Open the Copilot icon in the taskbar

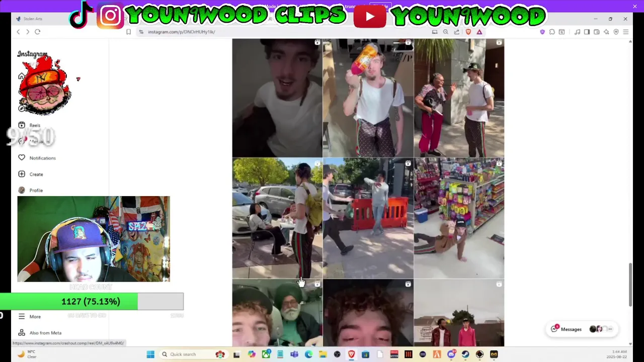coord(252,354)
